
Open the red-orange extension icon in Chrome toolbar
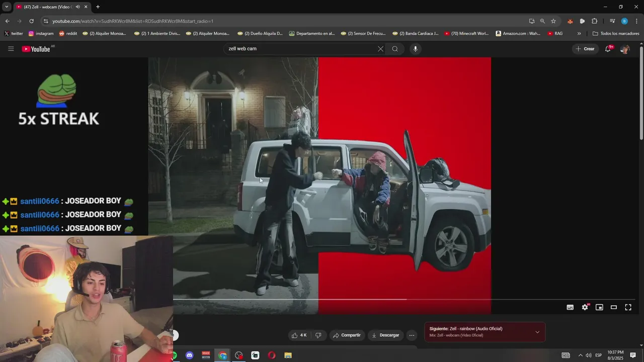point(570,21)
